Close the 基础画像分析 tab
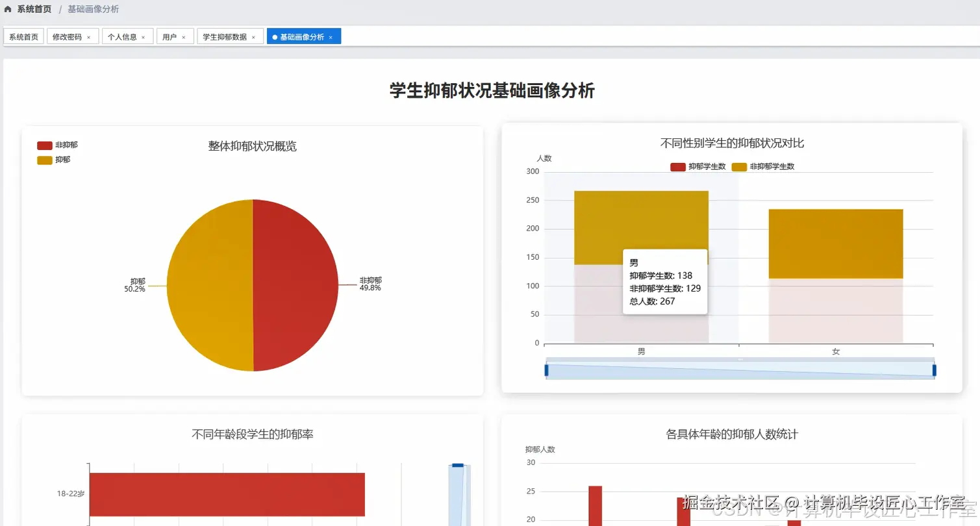The image size is (980, 526). point(331,38)
